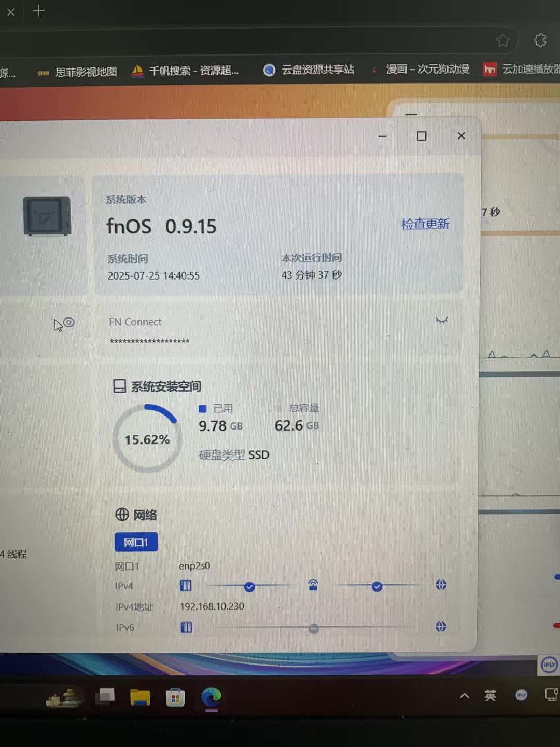Open a new browser tab
560x747 pixels.
point(39,11)
